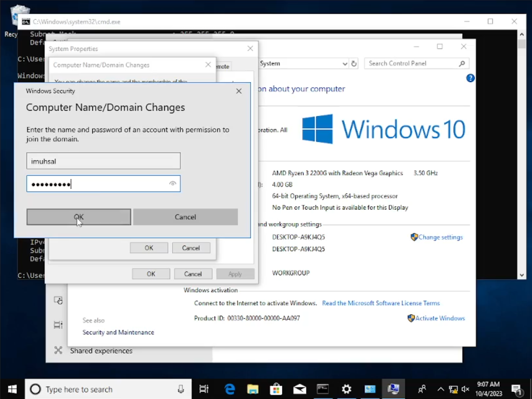Screen dimensions: 532x399
Task: Show hidden system tray icons
Action: [440, 389]
